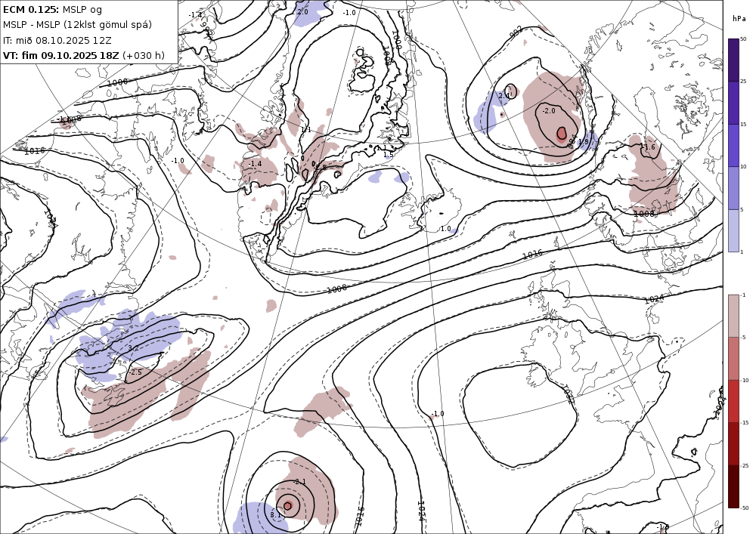Select the '3.2' value in blue patch

134,347
